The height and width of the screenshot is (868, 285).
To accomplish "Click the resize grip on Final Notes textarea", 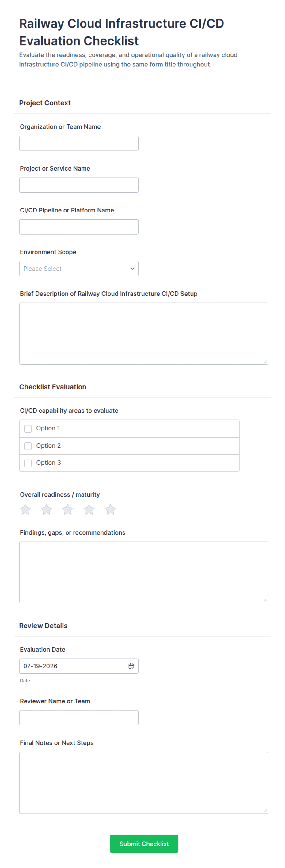I will tap(265, 810).
